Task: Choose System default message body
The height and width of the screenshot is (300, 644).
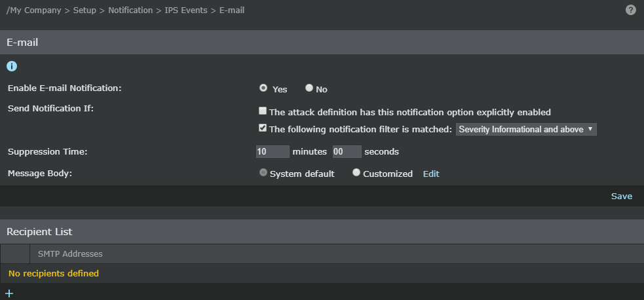Action: click(x=263, y=172)
